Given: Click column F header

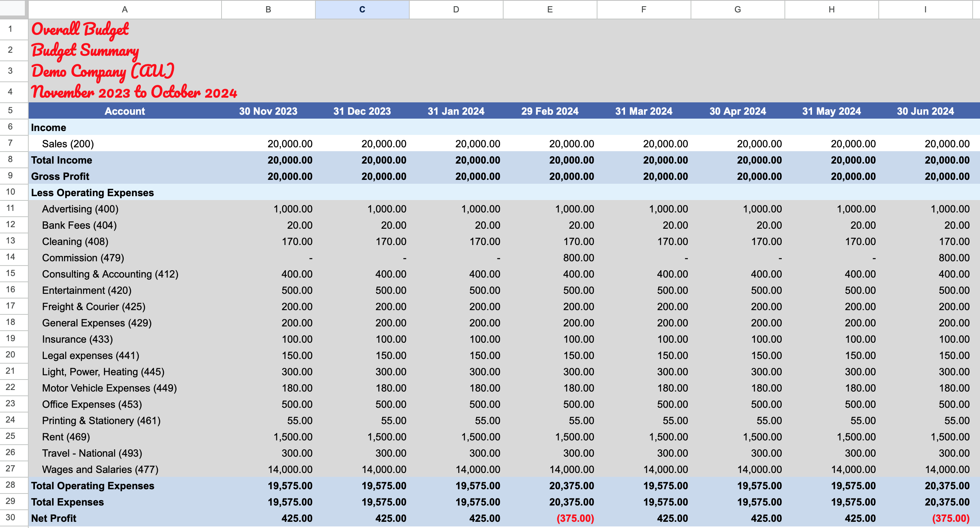Looking at the screenshot, I should (x=644, y=9).
